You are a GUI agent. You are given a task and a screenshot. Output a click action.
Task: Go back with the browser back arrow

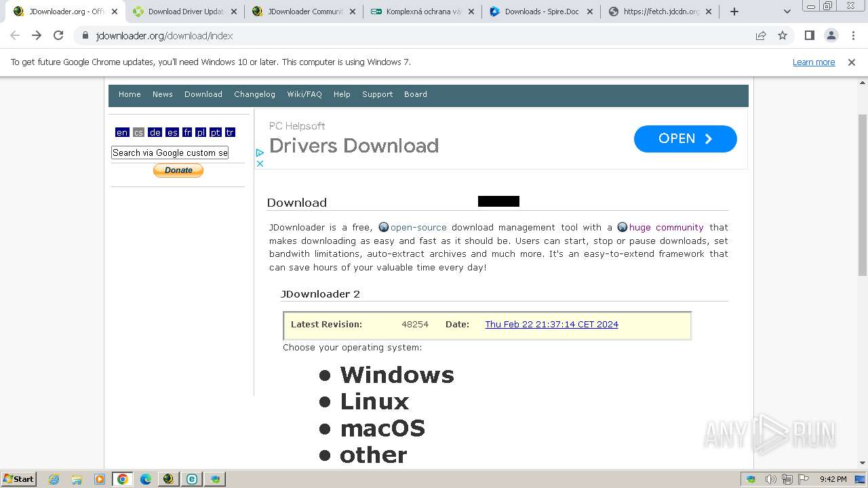point(15,35)
